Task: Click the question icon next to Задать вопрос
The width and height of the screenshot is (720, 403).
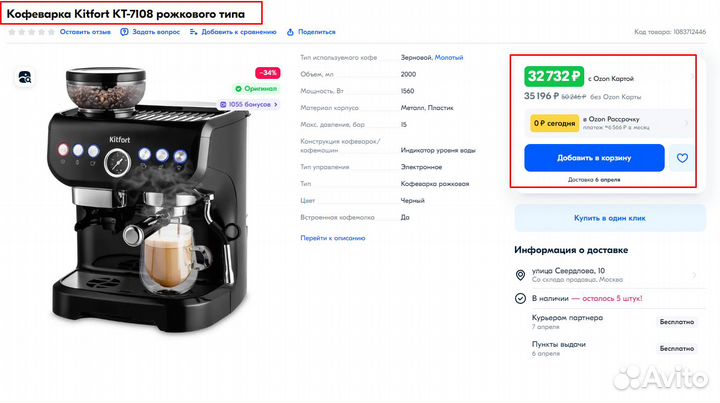Action: [124, 32]
